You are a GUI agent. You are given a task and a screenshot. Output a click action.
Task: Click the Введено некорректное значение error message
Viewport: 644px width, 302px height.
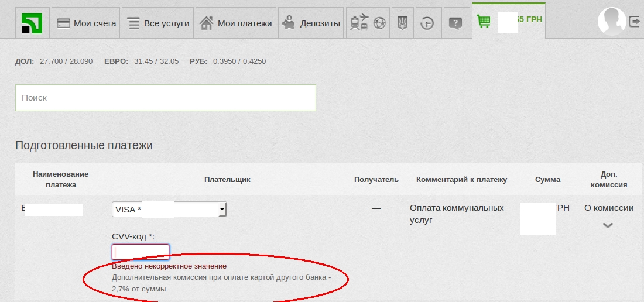pos(169,266)
